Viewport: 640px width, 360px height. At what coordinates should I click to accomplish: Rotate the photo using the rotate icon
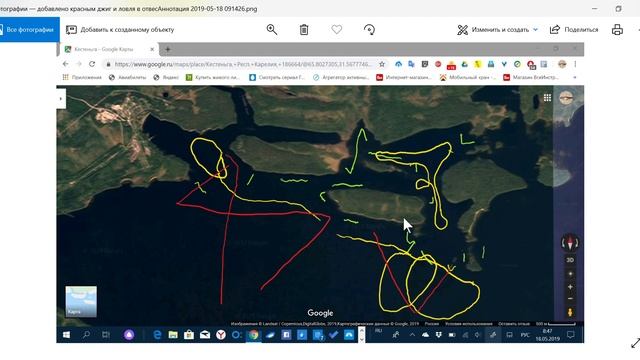(369, 29)
